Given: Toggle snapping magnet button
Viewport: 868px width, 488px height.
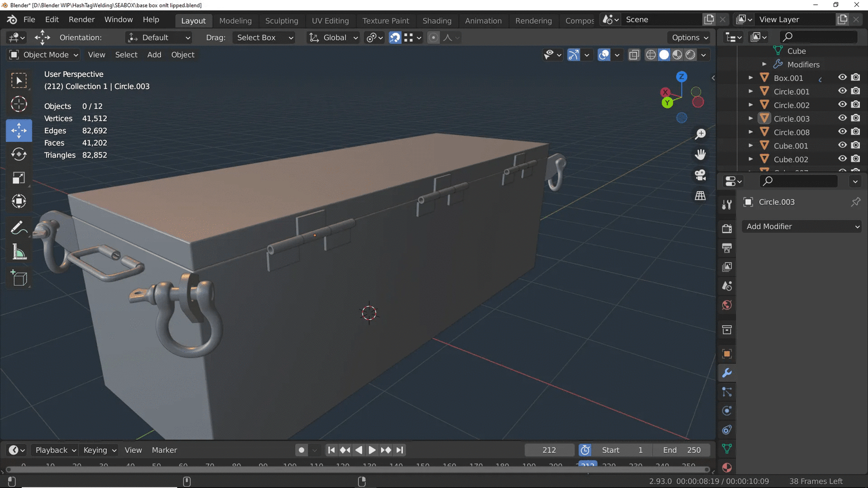Looking at the screenshot, I should 395,38.
